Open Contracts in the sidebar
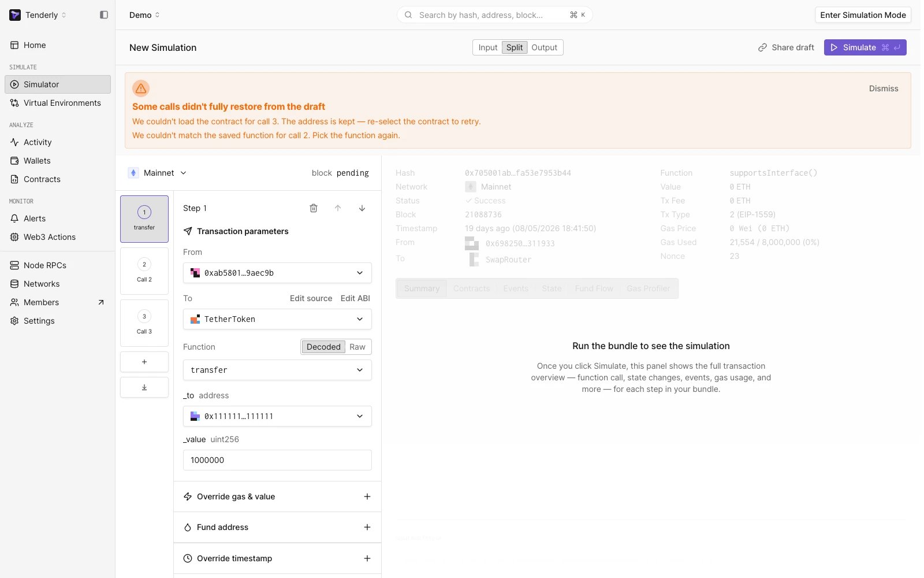Image resolution: width=924 pixels, height=578 pixels. [x=58, y=179]
